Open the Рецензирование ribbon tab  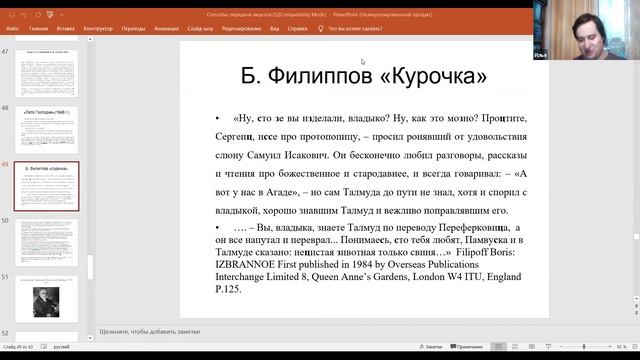click(x=241, y=29)
